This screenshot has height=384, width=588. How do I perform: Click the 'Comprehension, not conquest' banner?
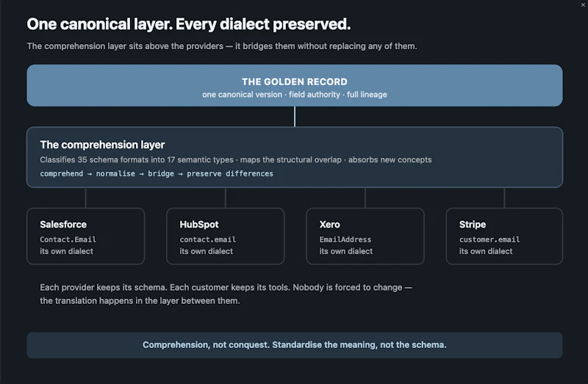pos(295,345)
